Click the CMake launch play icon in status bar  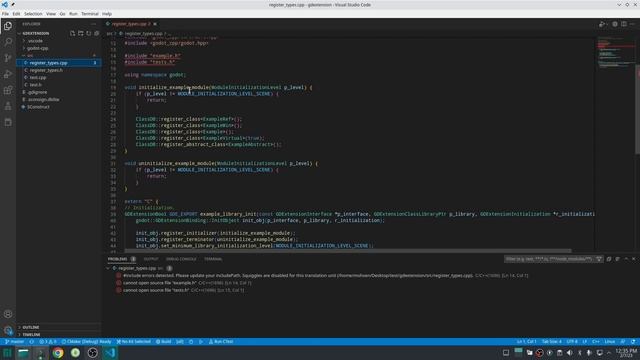(x=200, y=341)
